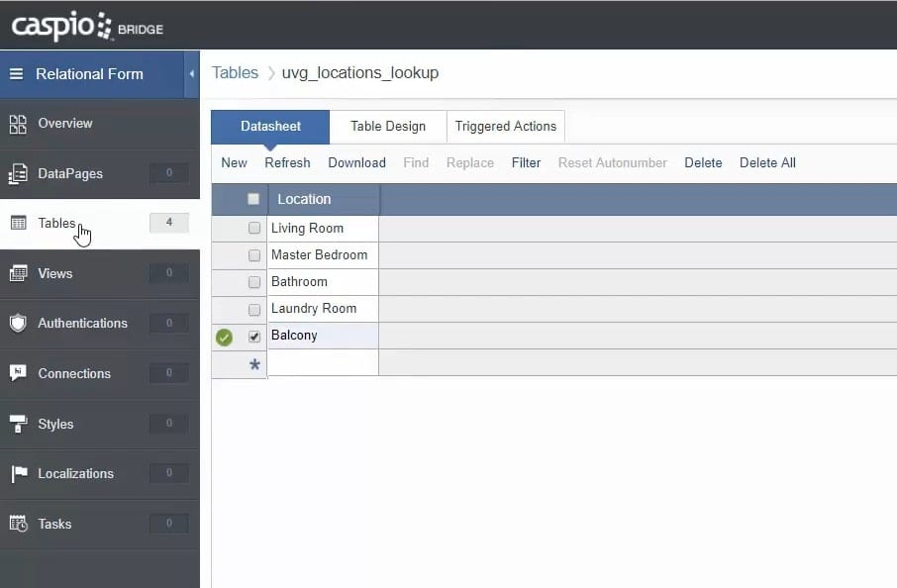
Task: Open the hamburger menu beside Relational Form
Action: pos(16,74)
